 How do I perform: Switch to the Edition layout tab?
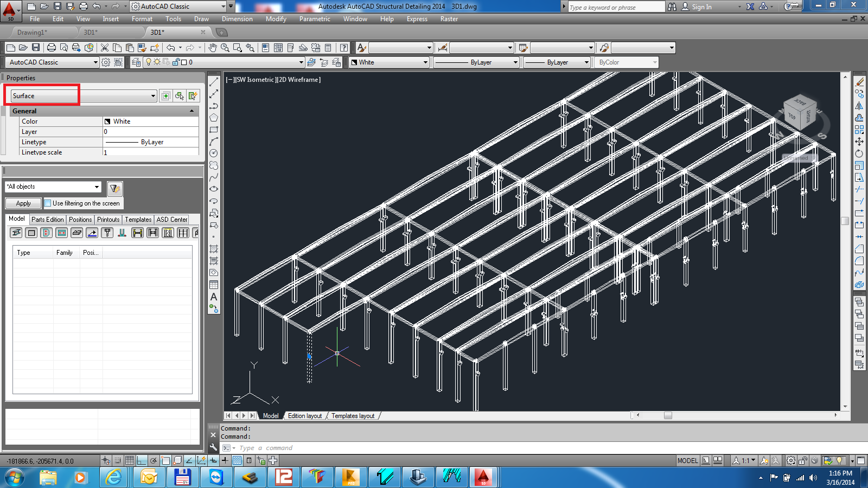[x=304, y=415]
